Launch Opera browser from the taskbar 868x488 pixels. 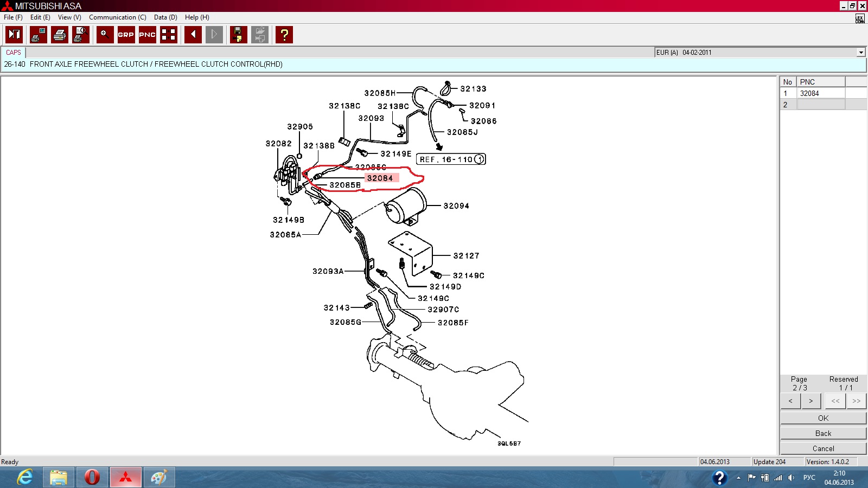(92, 478)
